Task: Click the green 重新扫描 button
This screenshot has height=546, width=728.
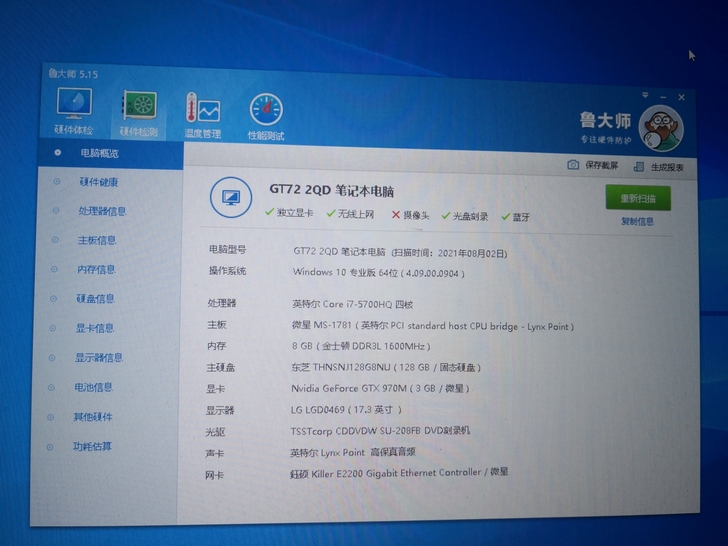Action: point(638,198)
